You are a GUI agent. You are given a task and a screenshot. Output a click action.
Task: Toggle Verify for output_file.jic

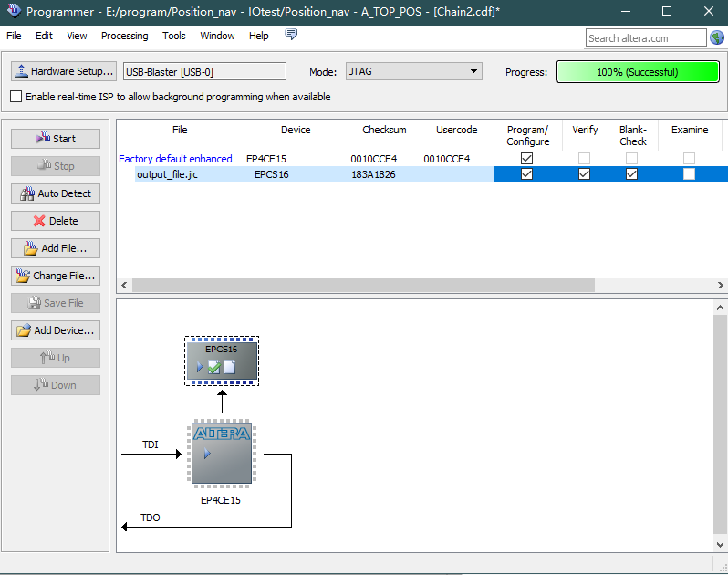pyautogui.click(x=585, y=174)
